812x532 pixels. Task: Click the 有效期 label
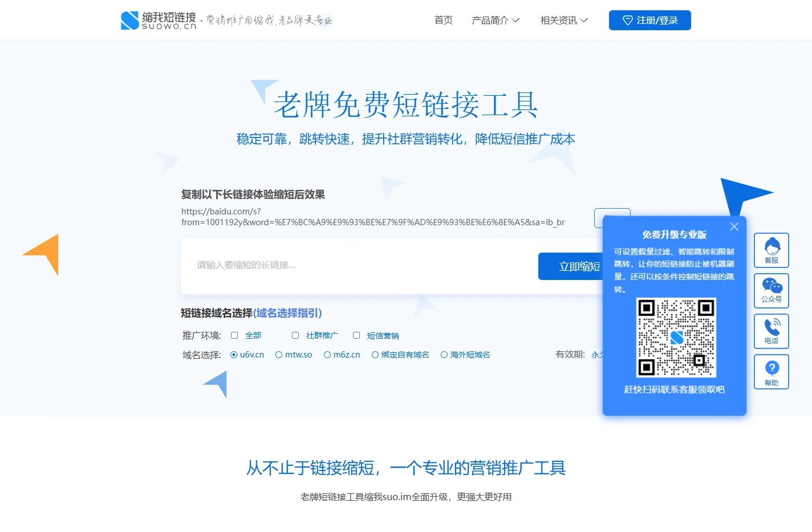click(570, 355)
